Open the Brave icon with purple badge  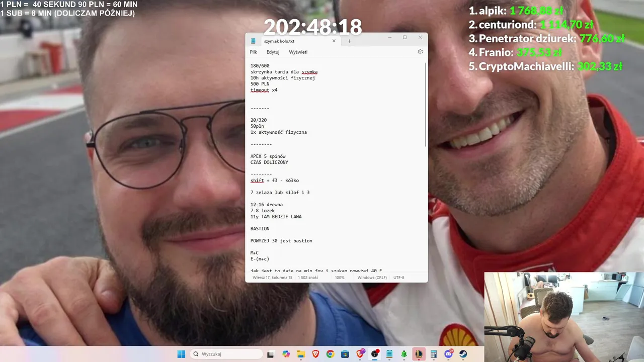[x=360, y=354]
